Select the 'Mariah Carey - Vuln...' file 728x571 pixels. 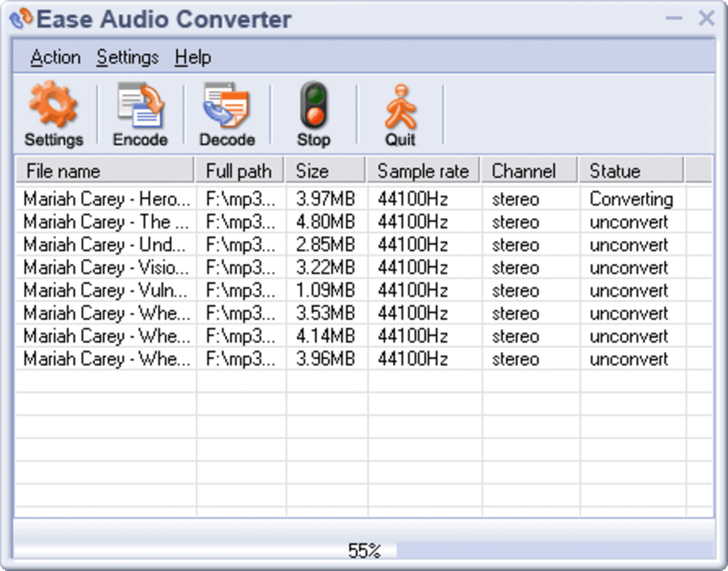pos(106,291)
